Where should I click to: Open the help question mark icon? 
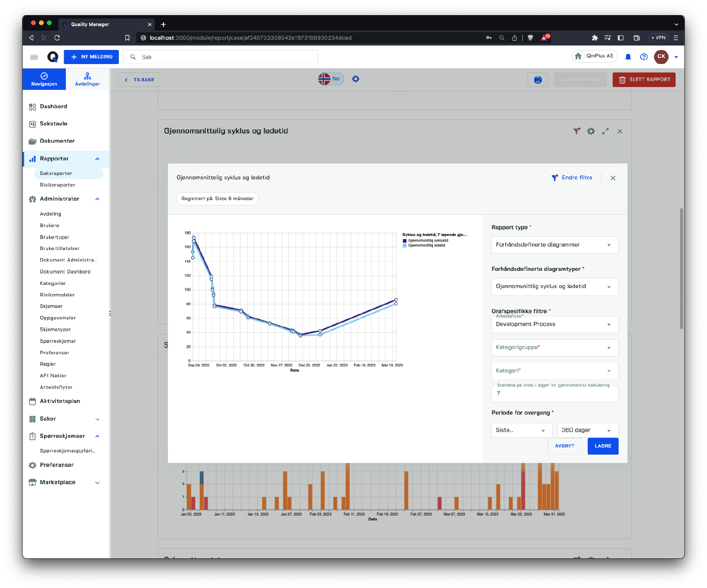click(x=644, y=57)
